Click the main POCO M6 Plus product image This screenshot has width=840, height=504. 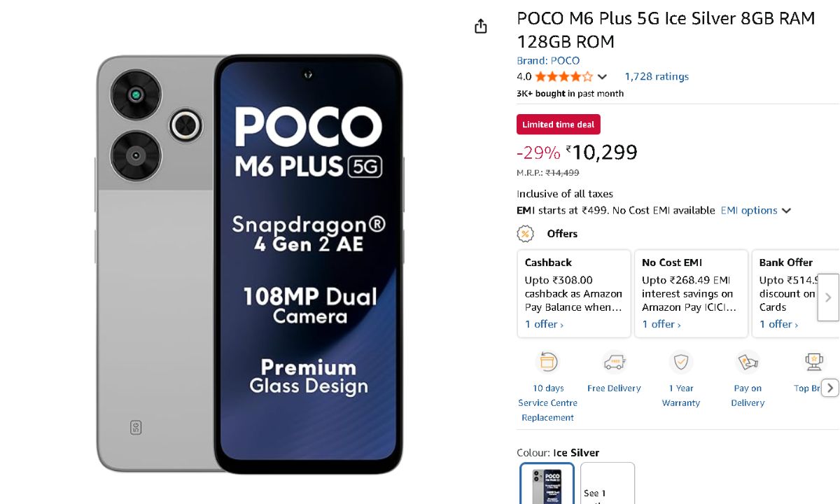[x=249, y=264]
